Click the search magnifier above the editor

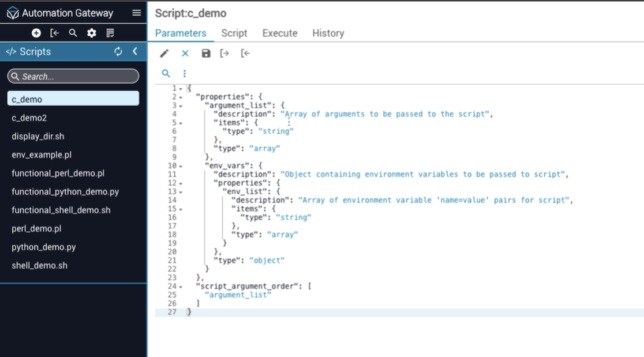(166, 73)
